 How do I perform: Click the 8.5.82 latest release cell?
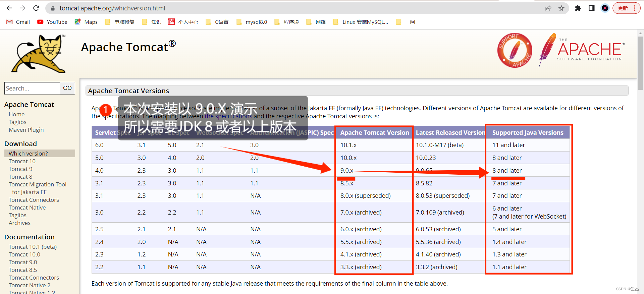coord(424,183)
